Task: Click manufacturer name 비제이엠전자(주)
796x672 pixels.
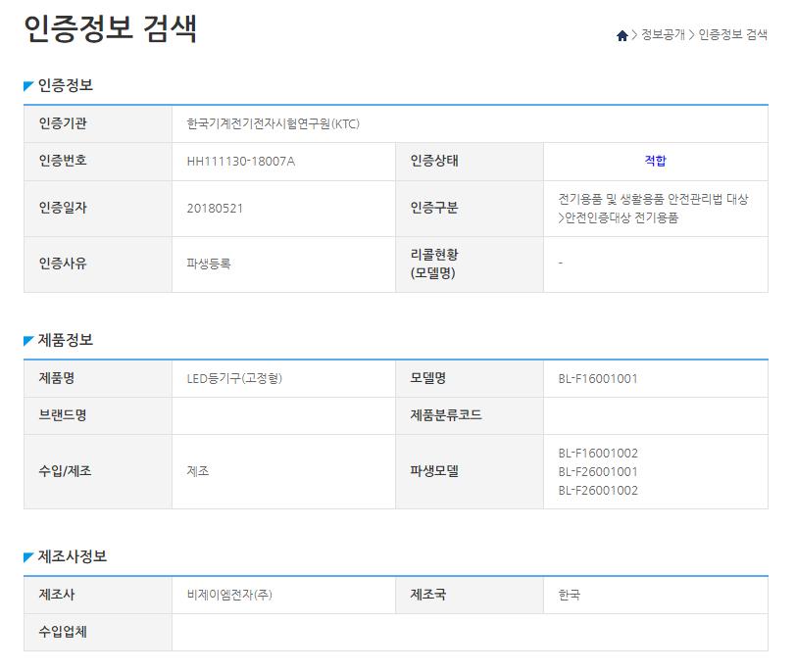Action: [229, 595]
